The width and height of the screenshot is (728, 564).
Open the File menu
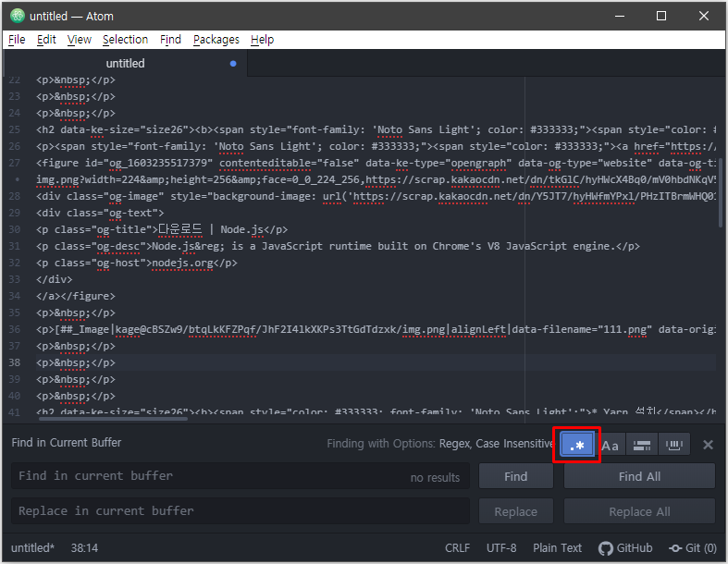[x=17, y=40]
